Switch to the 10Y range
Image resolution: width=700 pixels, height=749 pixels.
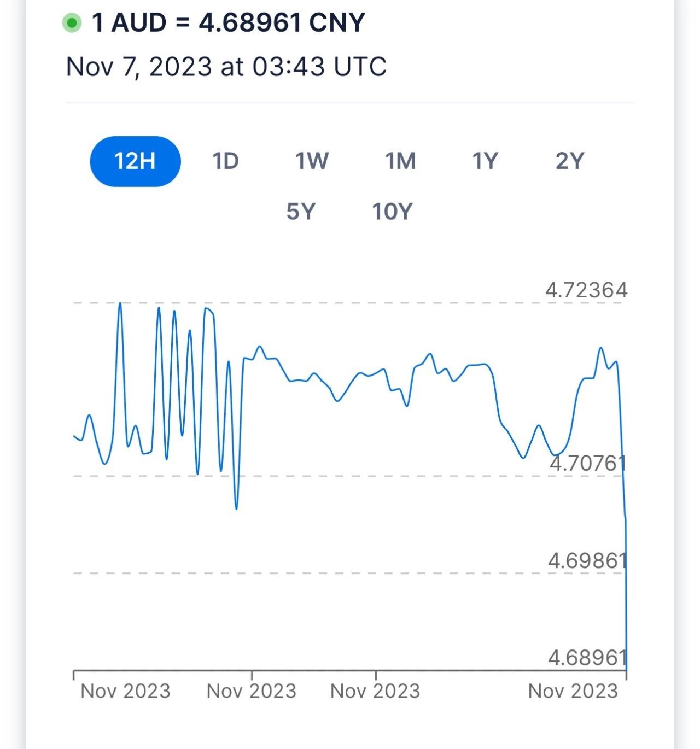coord(392,211)
